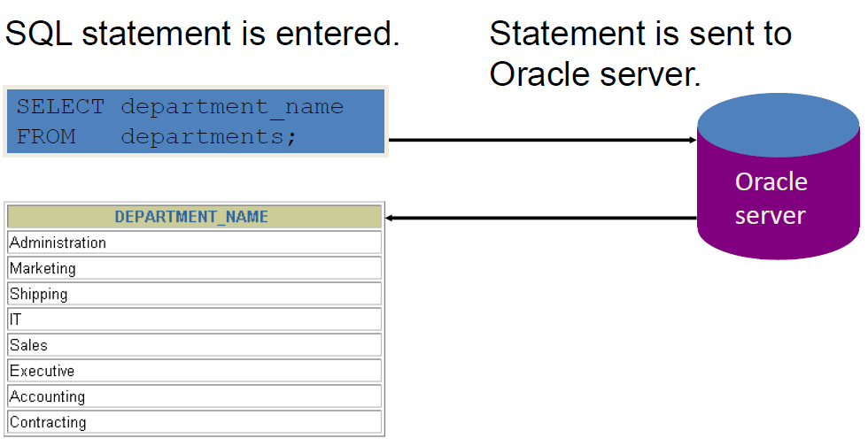Click the 'Oracle server' label on cylinder
Image resolution: width=868 pixels, height=446 pixels.
(x=771, y=198)
